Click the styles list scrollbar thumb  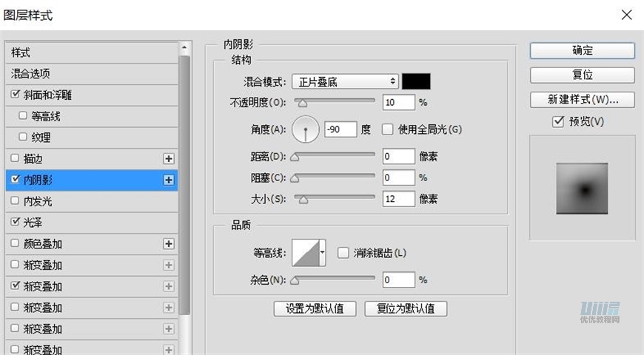(185, 185)
